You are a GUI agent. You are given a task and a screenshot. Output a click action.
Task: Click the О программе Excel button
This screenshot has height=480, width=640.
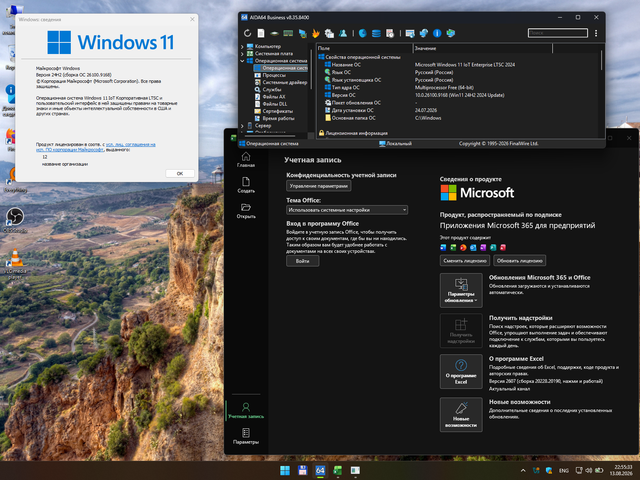coord(461,371)
